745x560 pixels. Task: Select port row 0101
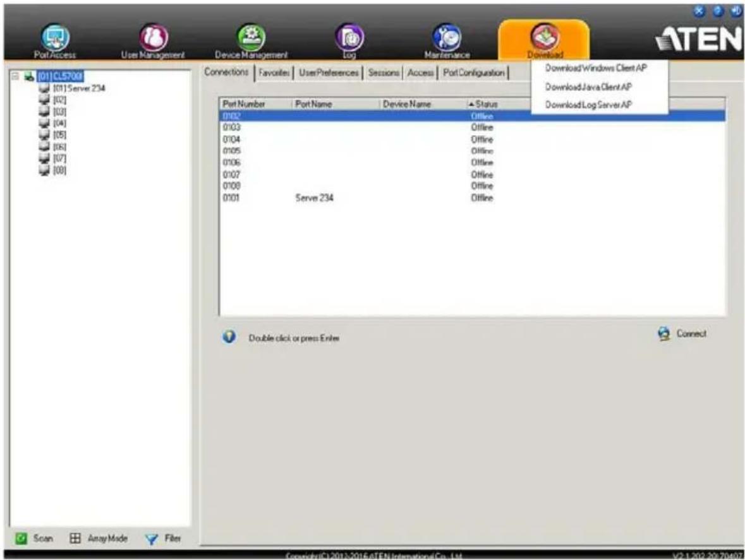pos(472,198)
